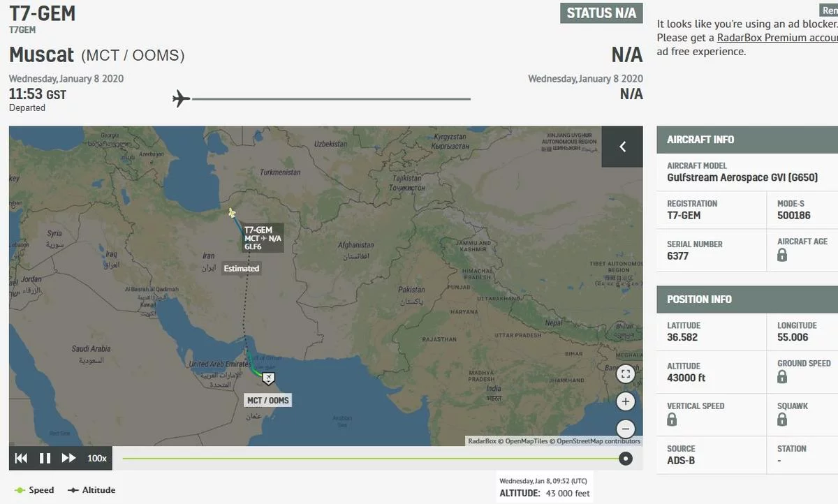Unlock the Vertical Speed lock icon
The width and height of the screenshot is (838, 504).
point(672,420)
